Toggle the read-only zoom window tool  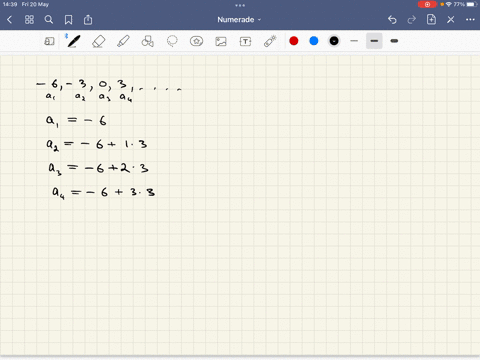[x=49, y=41]
